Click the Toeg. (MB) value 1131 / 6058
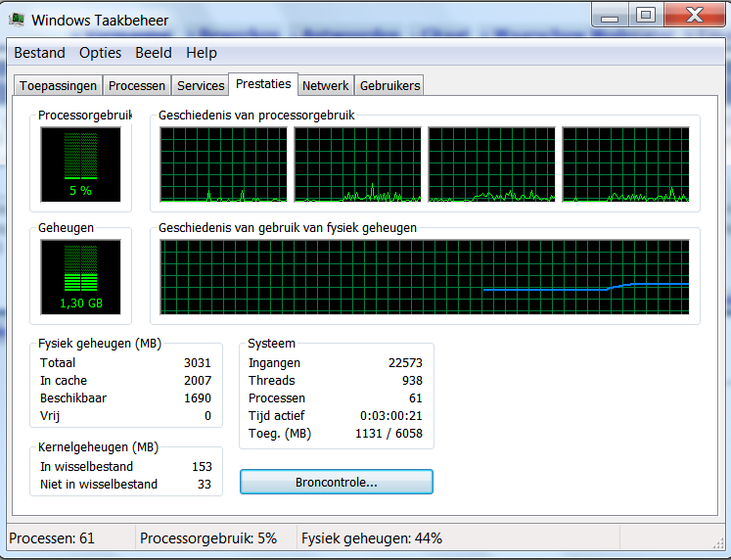This screenshot has width=731, height=560. 388,433
